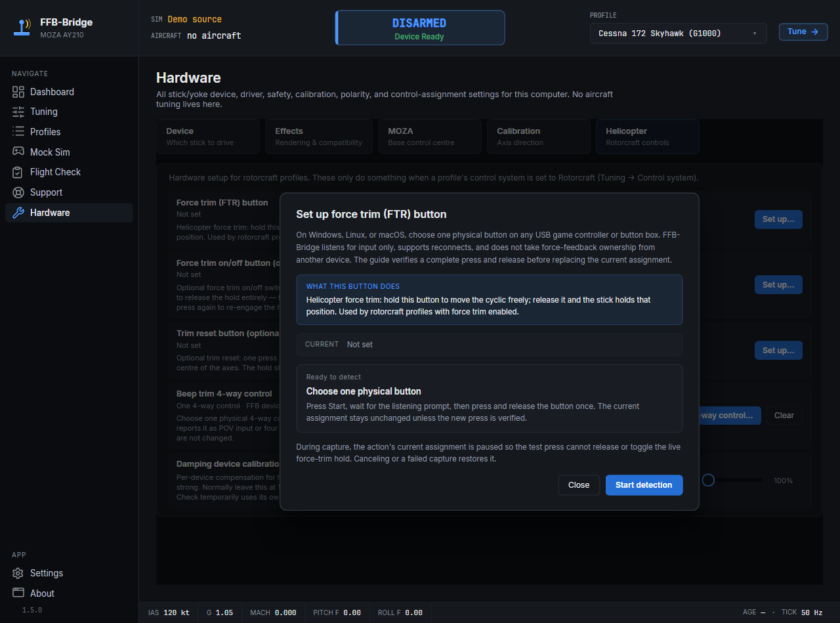Image resolution: width=840 pixels, height=623 pixels.
Task: Switch to Flight Check
Action: click(69, 172)
